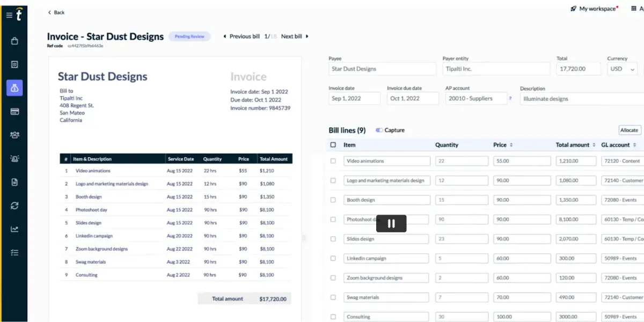Open My workspace

[597, 9]
